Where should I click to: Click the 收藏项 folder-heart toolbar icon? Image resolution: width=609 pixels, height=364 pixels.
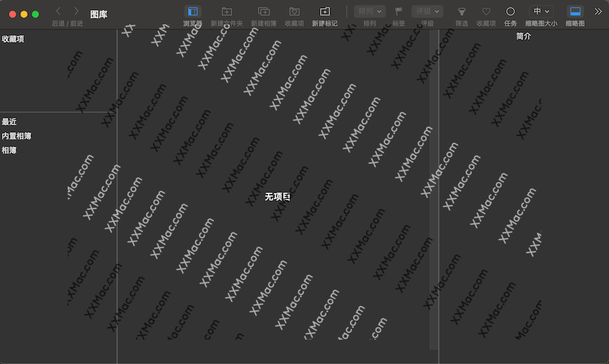click(294, 12)
